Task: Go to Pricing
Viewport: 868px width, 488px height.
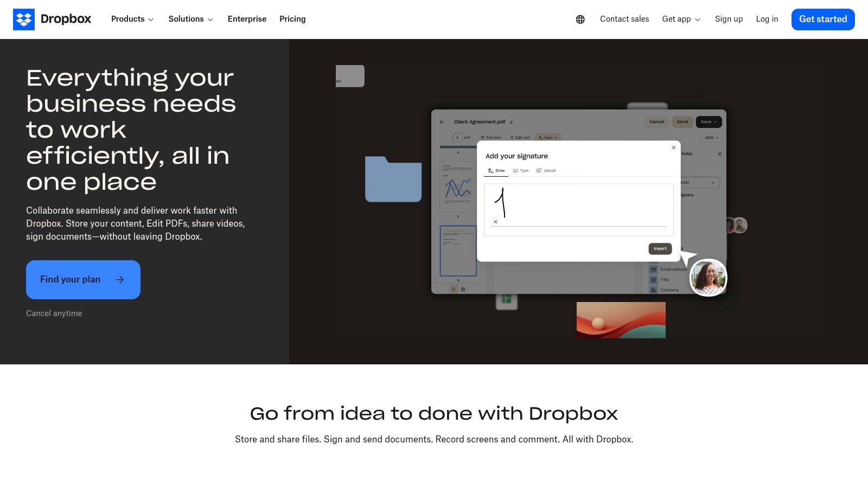Action: (x=292, y=19)
